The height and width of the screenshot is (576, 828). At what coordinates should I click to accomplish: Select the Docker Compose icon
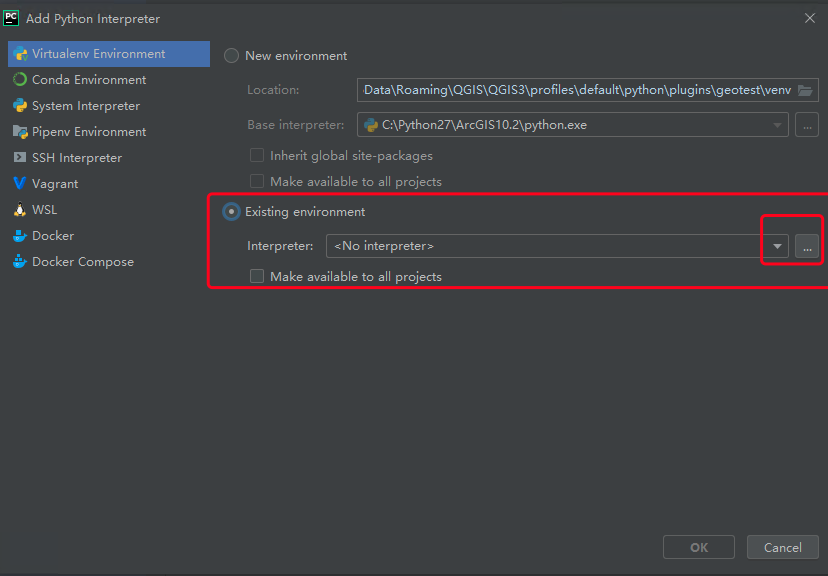pos(20,262)
